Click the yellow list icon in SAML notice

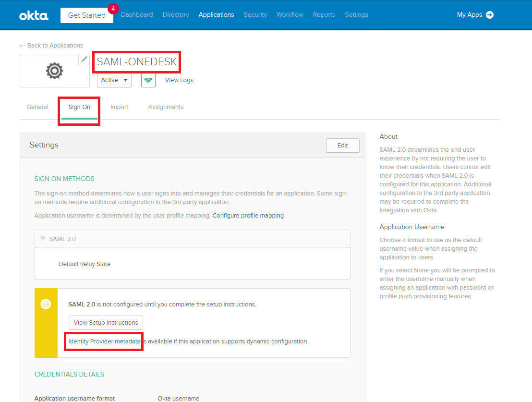point(46,304)
